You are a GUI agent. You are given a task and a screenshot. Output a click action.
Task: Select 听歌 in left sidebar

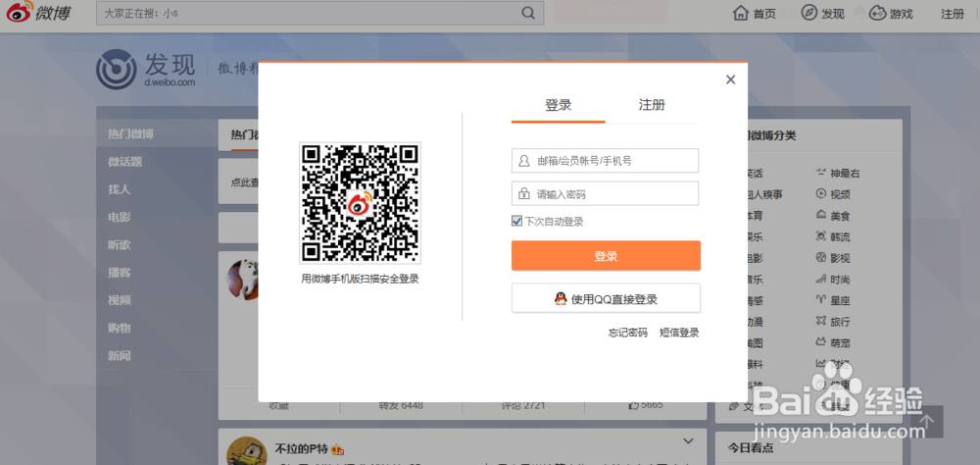[120, 244]
